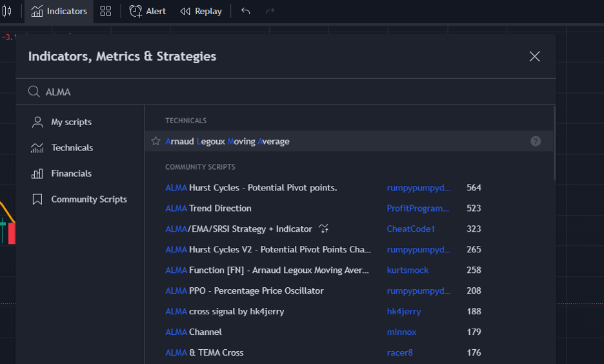The width and height of the screenshot is (604, 364).
Task: Add ALMA Hurst Cycles - Potential Pivot points
Action: [x=251, y=188]
